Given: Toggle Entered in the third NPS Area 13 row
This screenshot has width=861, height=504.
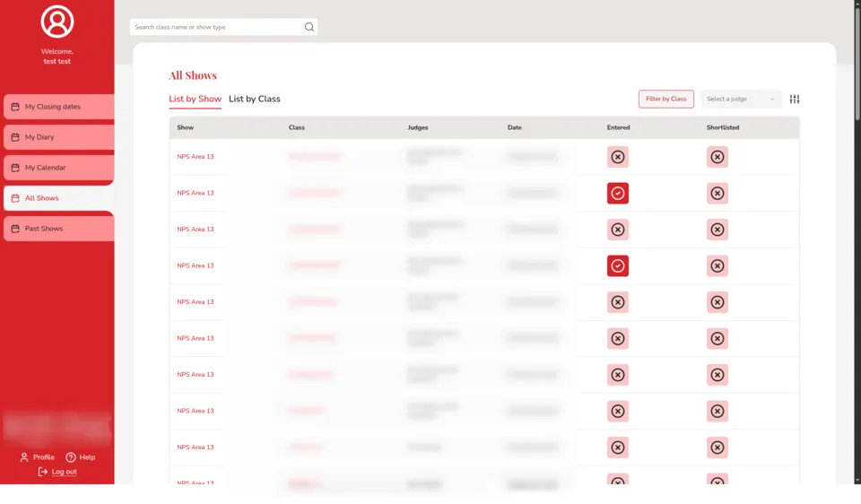Looking at the screenshot, I should (618, 230).
